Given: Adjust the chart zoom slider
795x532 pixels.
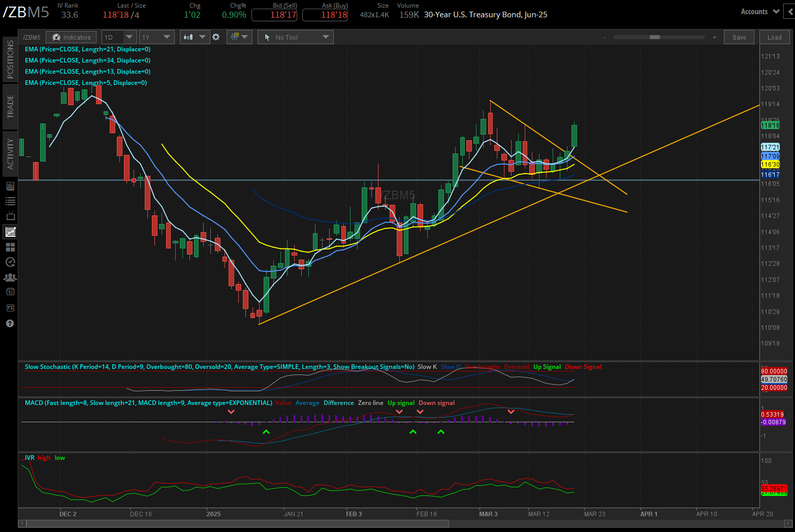Looking at the screenshot, I should 655,37.
